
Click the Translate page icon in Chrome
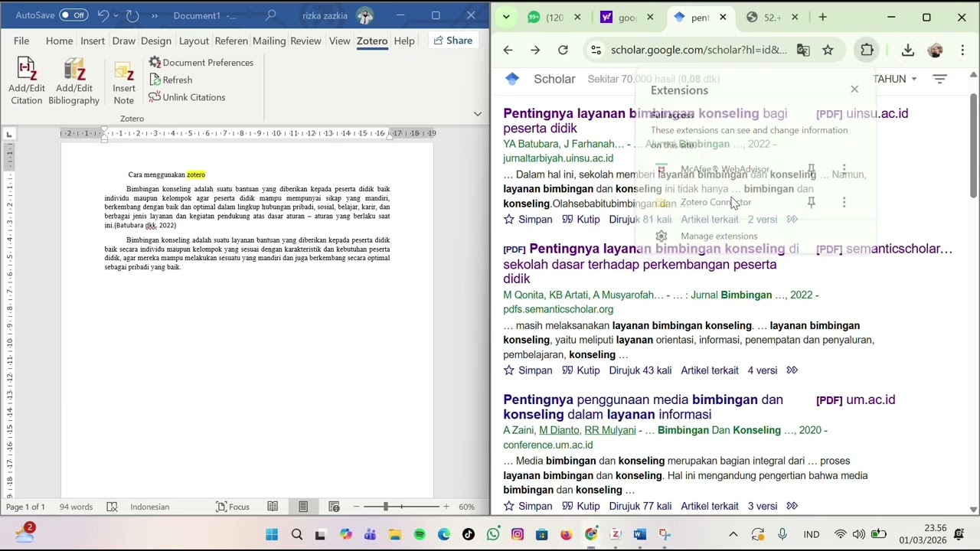coord(803,50)
